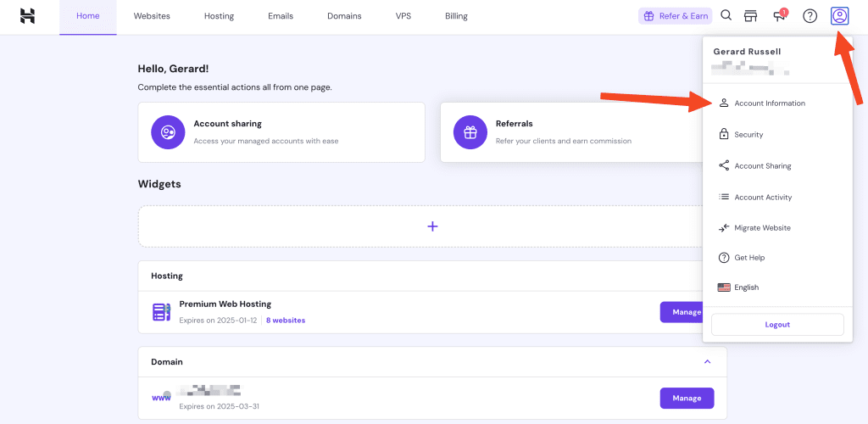Switch to the Websites tab

152,16
